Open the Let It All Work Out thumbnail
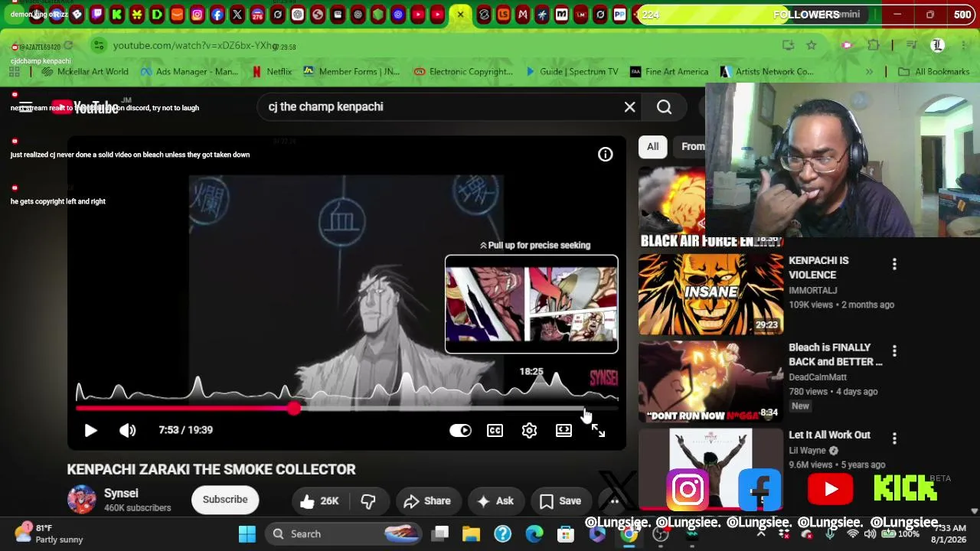Viewport: 980px width, 551px height. tap(710, 468)
